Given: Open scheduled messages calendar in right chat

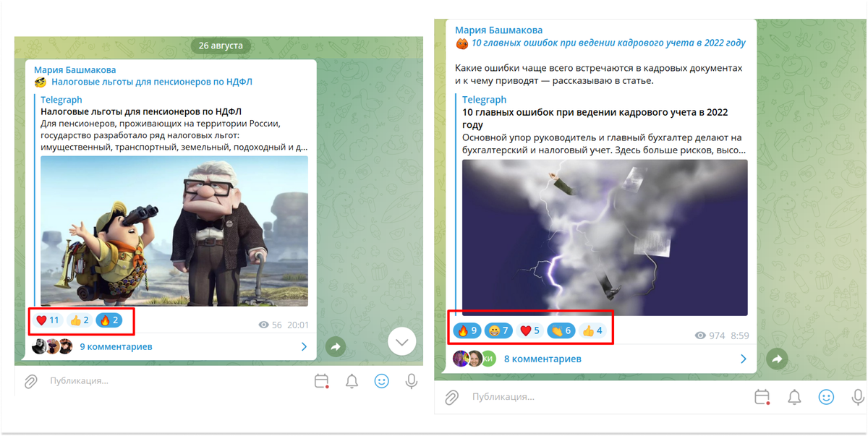Looking at the screenshot, I should pos(762,397).
